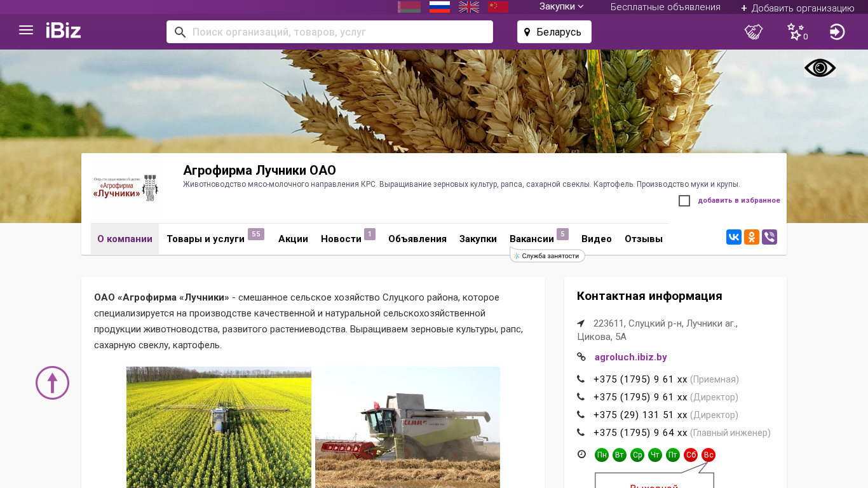
Task: Click Добавить организацию link
Action: (x=803, y=8)
